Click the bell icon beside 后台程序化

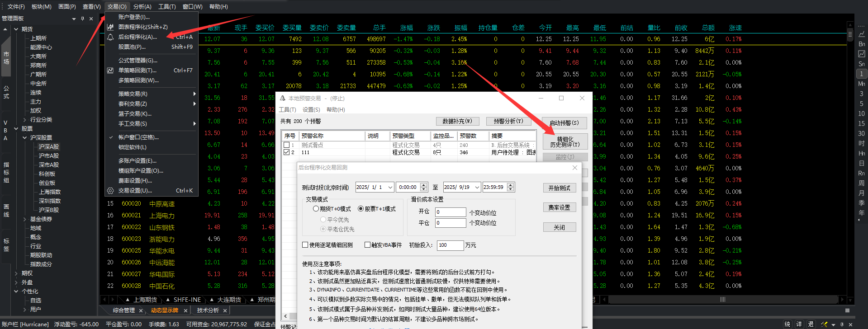point(110,37)
